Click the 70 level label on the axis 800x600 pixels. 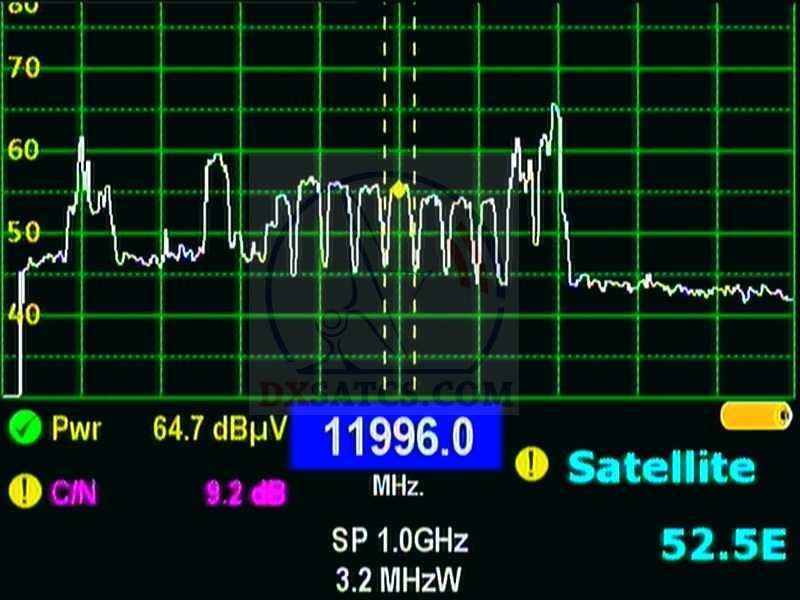[x=23, y=68]
